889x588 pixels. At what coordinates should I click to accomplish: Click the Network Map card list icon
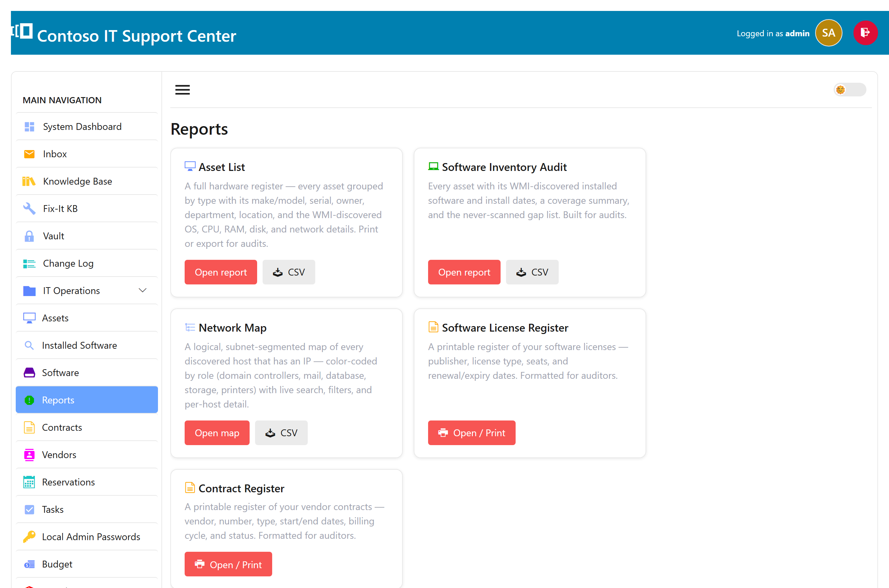190,328
